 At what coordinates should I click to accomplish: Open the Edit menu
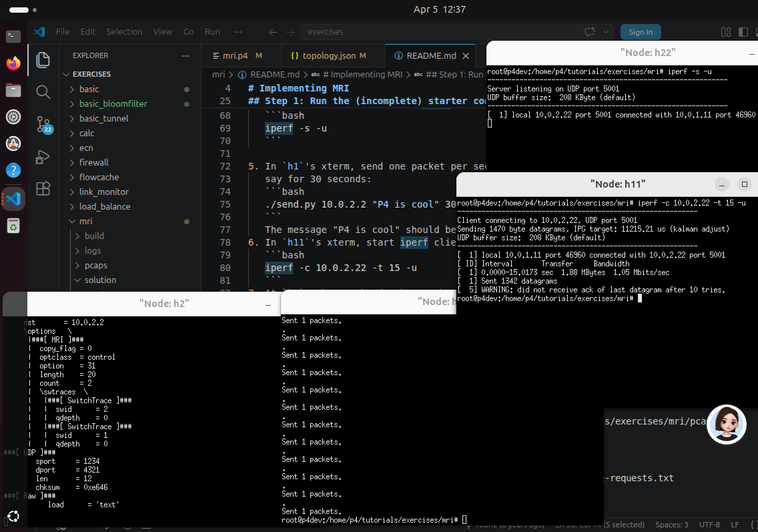[88, 31]
